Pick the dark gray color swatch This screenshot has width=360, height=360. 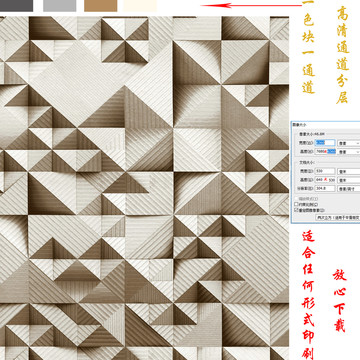coord(16,6)
